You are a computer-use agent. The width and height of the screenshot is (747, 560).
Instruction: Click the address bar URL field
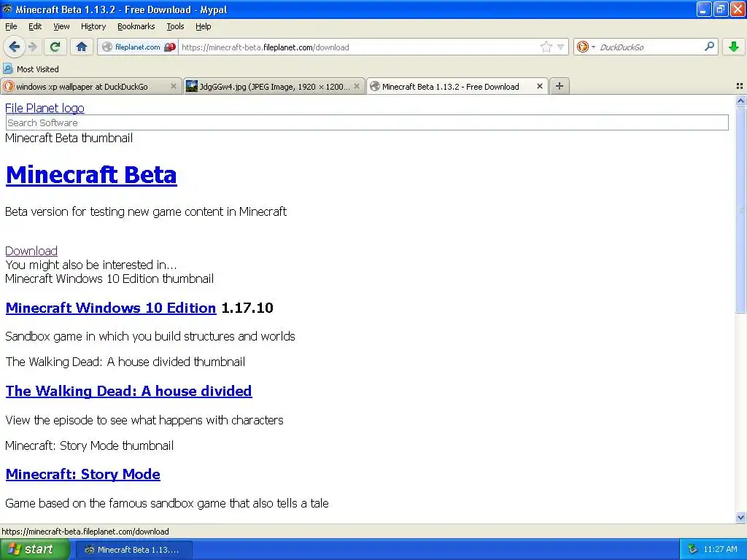pos(357,47)
